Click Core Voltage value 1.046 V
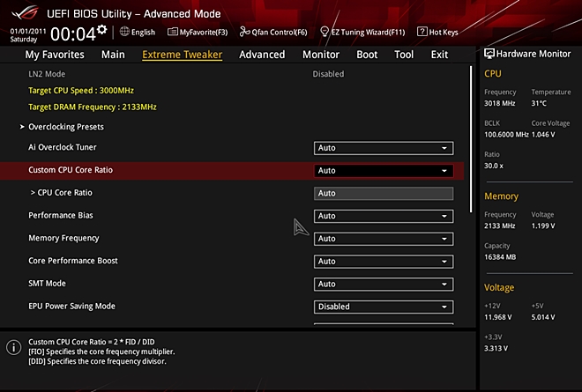This screenshot has height=392, width=582. pyautogui.click(x=543, y=134)
